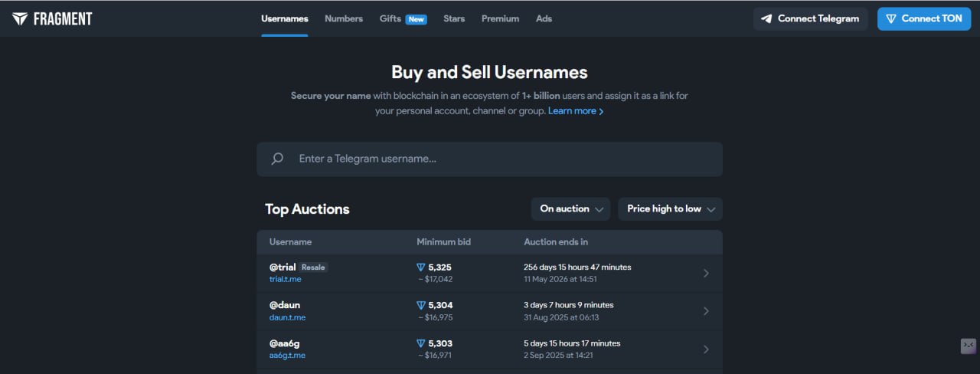Image resolution: width=980 pixels, height=374 pixels.
Task: Click the Auction ends in column header
Action: 556,241
